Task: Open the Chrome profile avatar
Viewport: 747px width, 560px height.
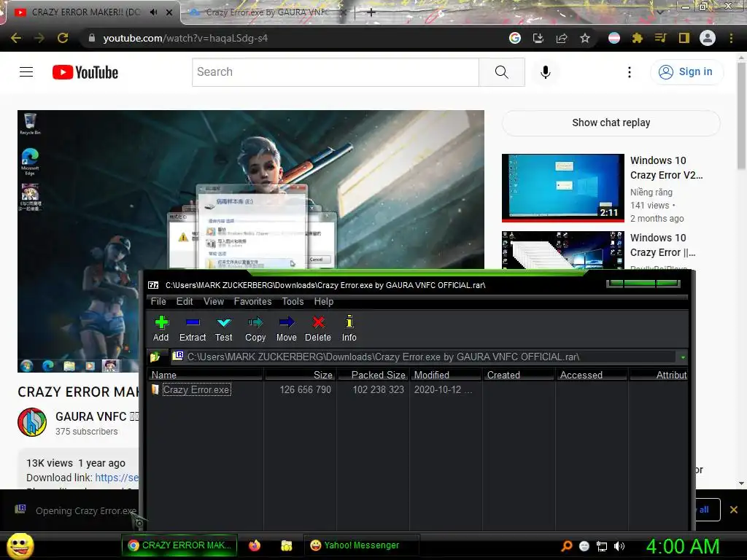Action: click(x=708, y=38)
